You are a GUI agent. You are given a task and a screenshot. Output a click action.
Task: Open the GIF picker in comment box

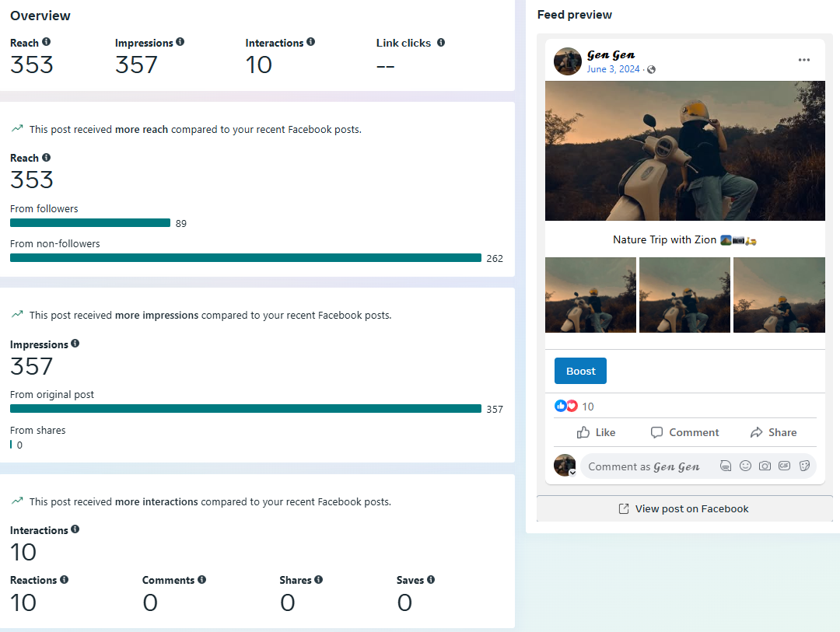coord(784,466)
